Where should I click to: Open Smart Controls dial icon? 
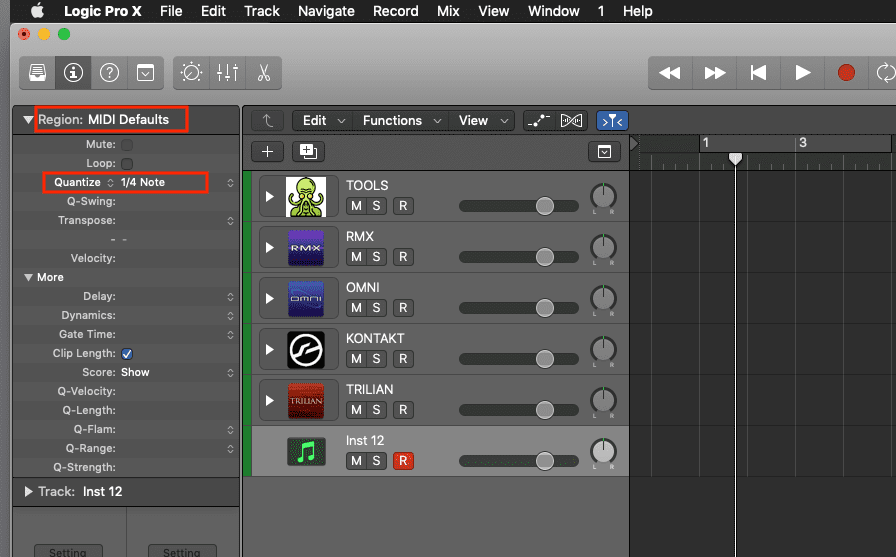click(x=191, y=73)
